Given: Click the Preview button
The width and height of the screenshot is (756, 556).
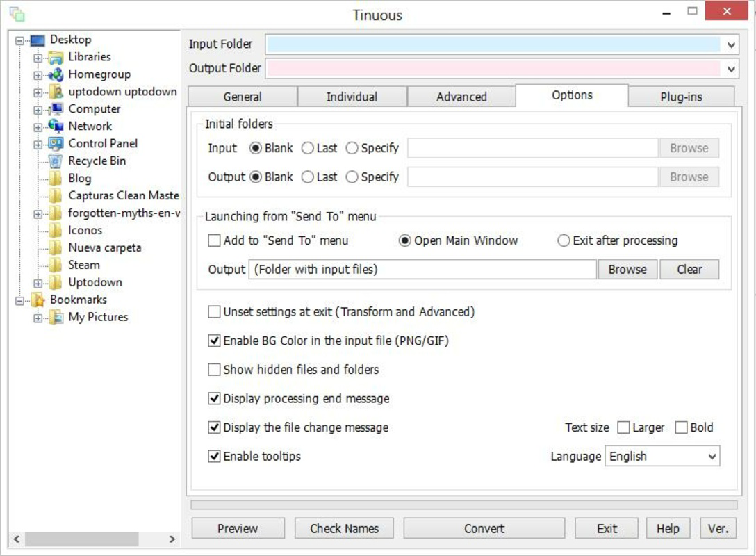Looking at the screenshot, I should point(238,528).
